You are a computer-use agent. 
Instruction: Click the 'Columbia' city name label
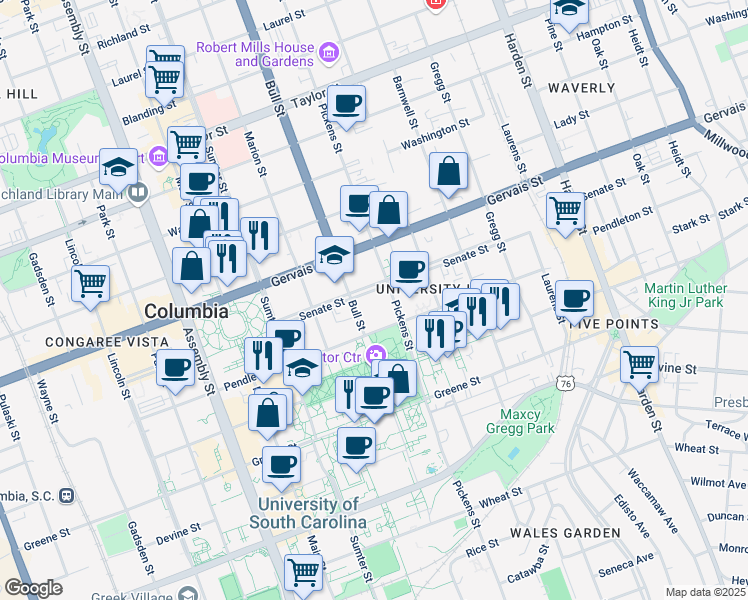tap(186, 311)
